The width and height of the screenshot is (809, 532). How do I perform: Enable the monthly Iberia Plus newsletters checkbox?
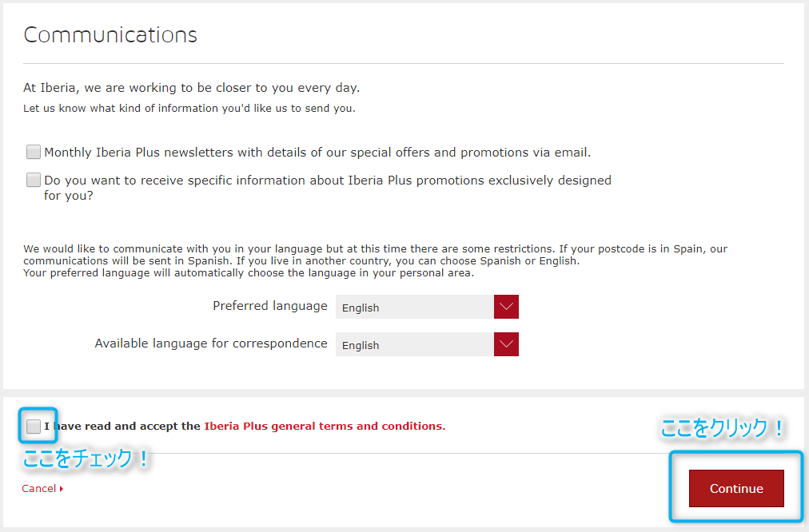pyautogui.click(x=34, y=152)
